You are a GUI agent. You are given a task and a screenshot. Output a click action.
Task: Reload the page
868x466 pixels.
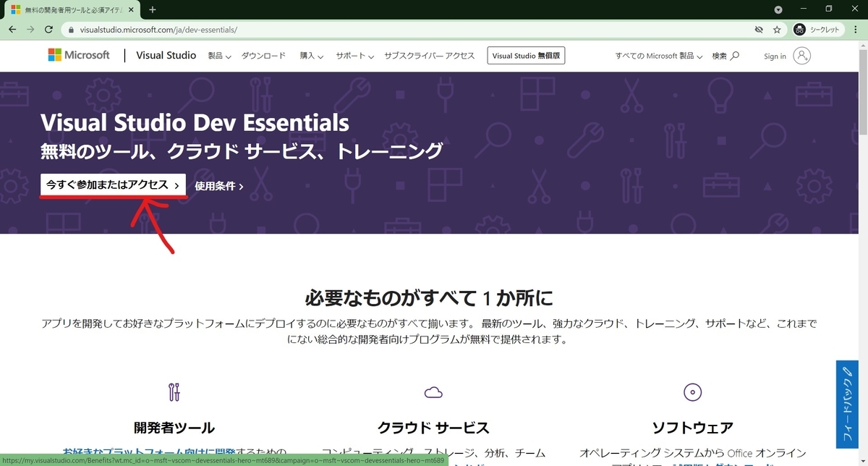[48, 30]
